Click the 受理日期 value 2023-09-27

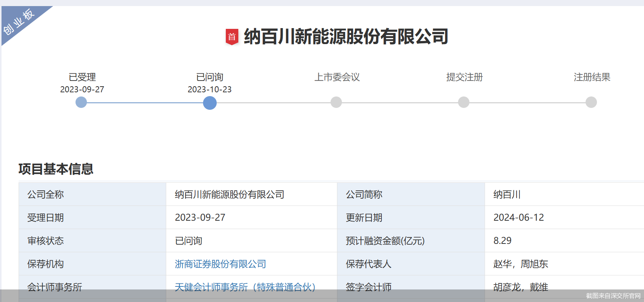(x=252, y=218)
